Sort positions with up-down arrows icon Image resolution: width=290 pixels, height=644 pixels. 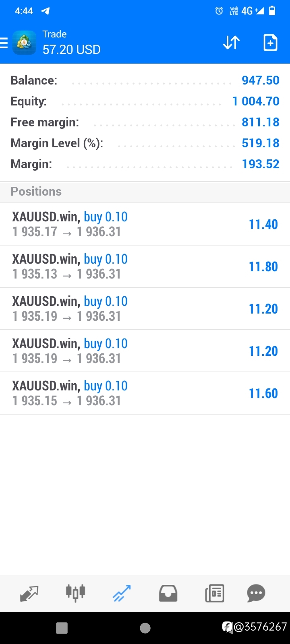232,43
